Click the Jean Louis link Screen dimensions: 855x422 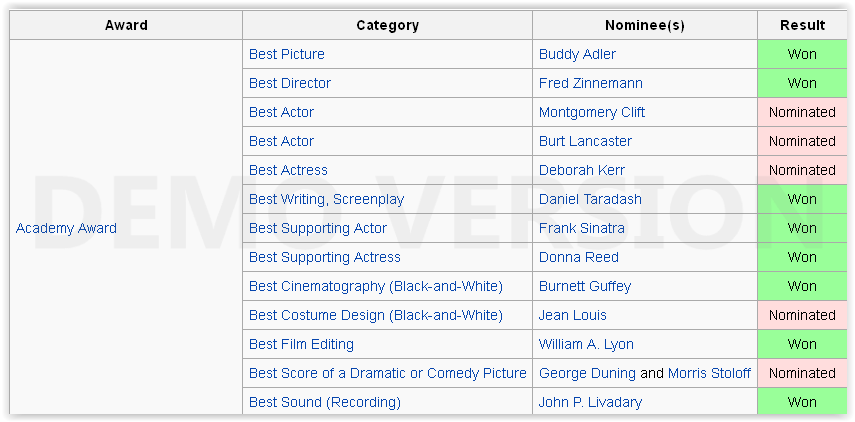[x=572, y=315]
